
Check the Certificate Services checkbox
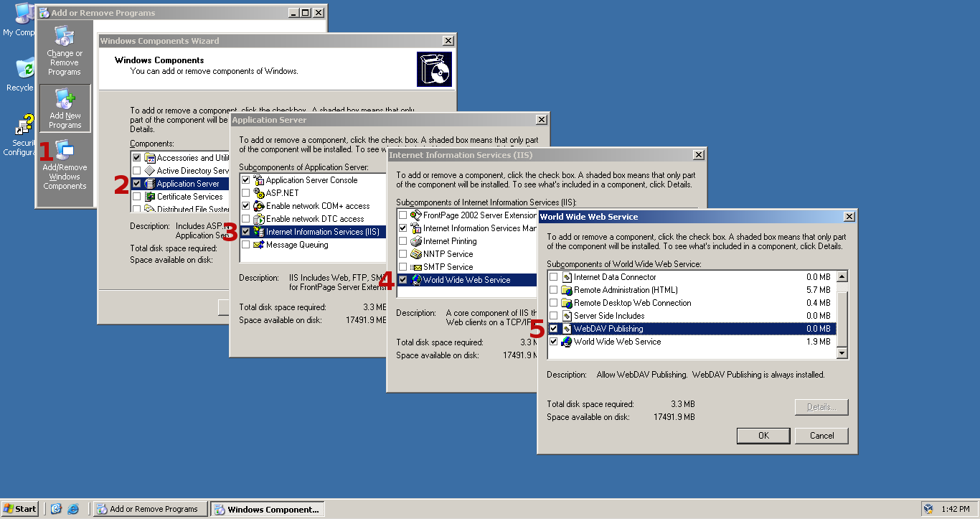[137, 197]
